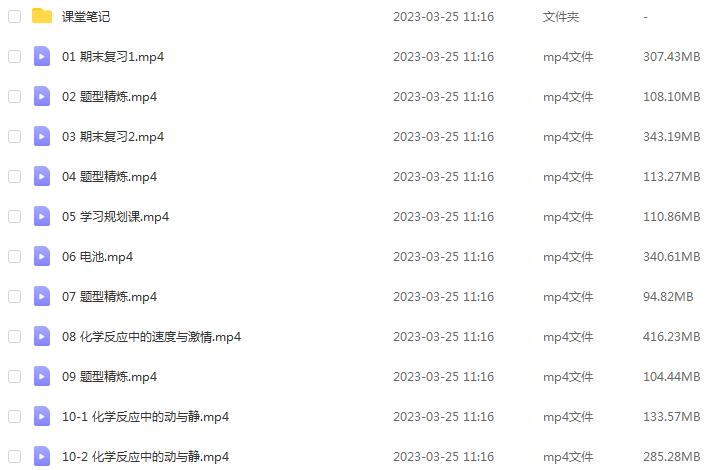Open the file name 06 电池.mp4

[x=98, y=257]
